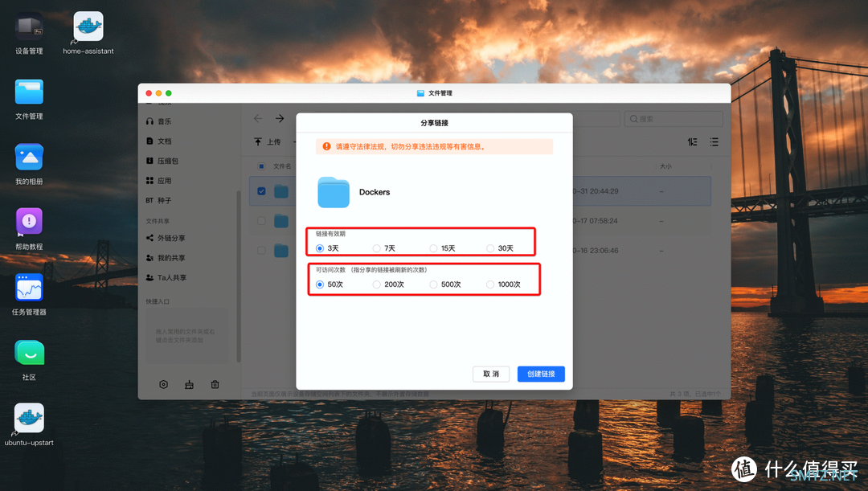This screenshot has height=491, width=868.
Task: Click the 取消 button
Action: click(491, 374)
